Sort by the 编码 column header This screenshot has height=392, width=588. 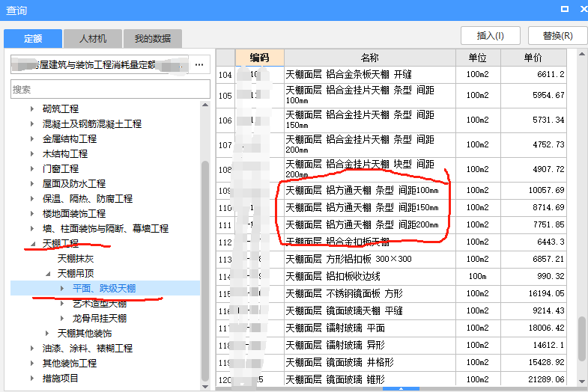259,58
